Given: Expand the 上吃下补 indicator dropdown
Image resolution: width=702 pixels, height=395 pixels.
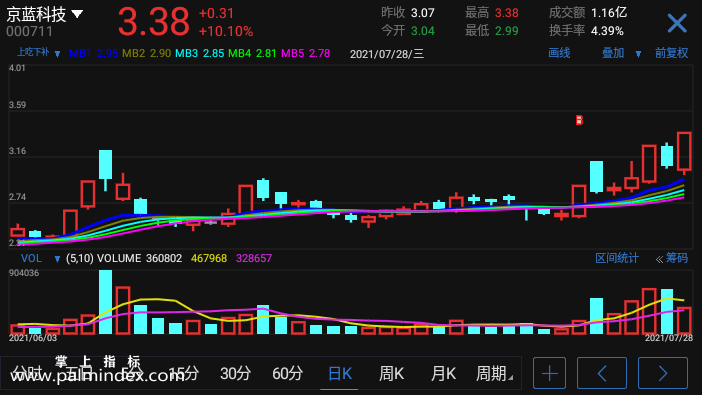Looking at the screenshot, I should coord(57,54).
